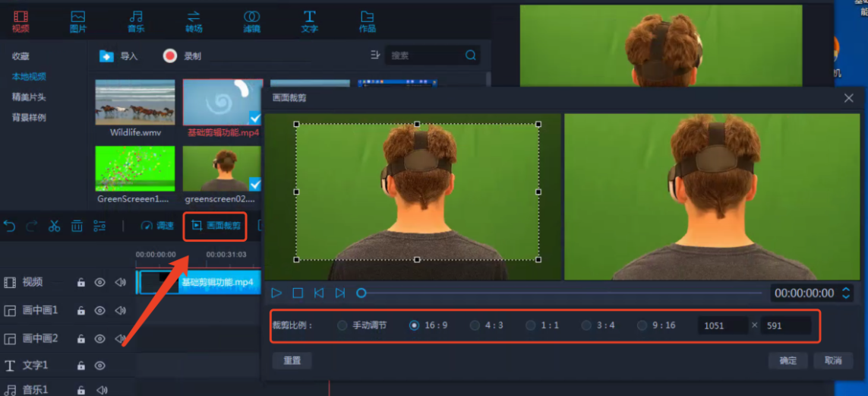Viewport: 868px width, 396px height.
Task: Select the 16 : 9 crop ratio
Action: point(428,325)
